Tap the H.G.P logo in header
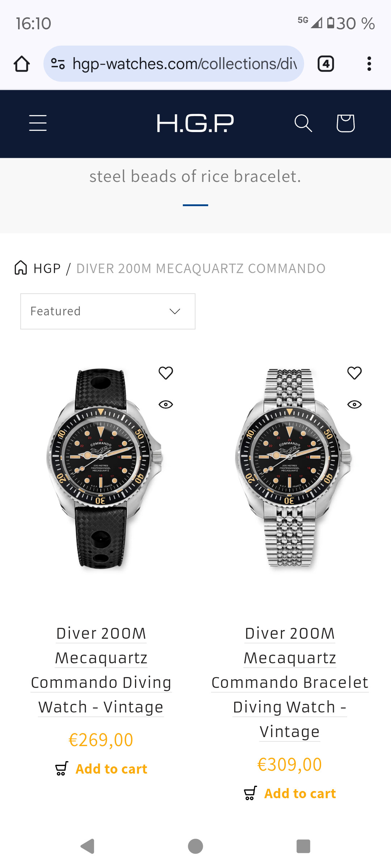This screenshot has height=868, width=391. pos(195,123)
